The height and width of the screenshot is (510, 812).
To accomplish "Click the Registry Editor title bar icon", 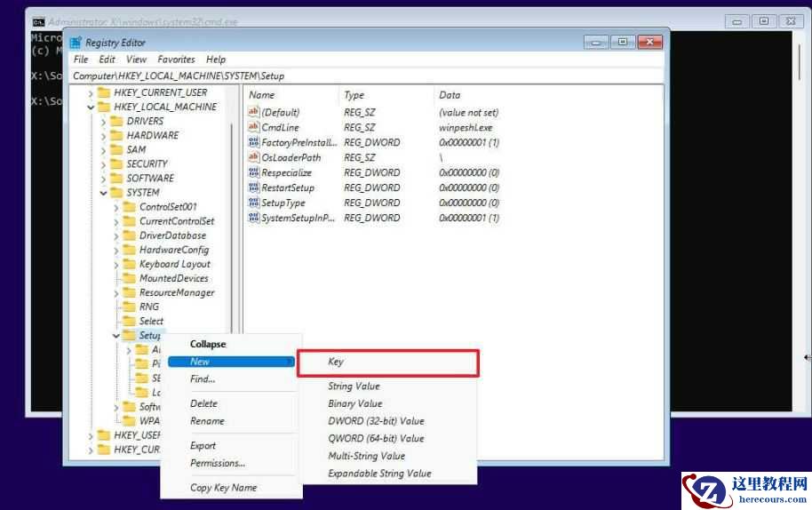I will point(76,43).
